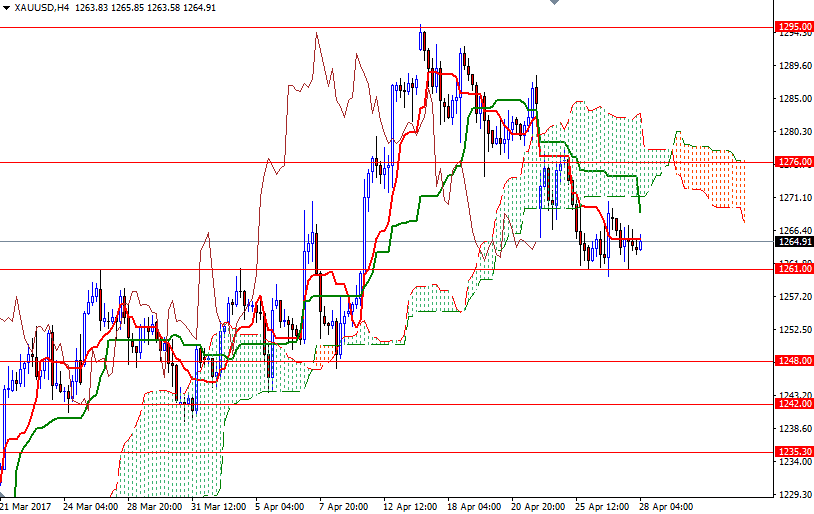The height and width of the screenshot is (514, 814).
Task: Click the gray chart shift marker at top
Action: pos(553,4)
